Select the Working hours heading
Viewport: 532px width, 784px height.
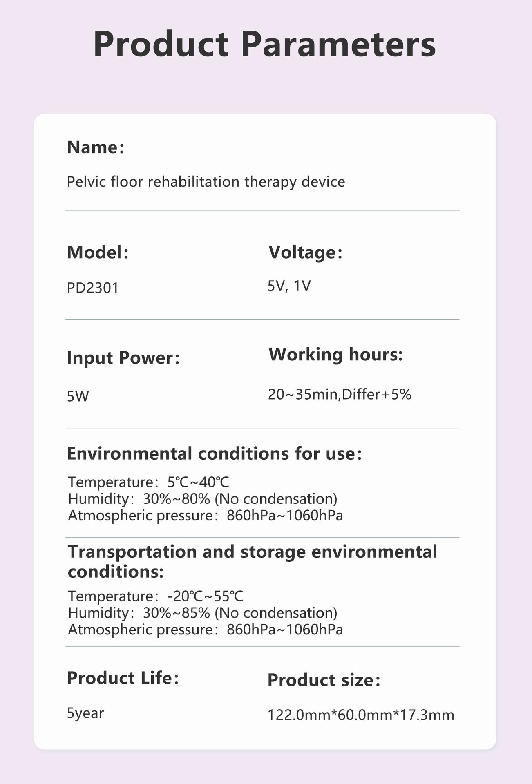336,354
